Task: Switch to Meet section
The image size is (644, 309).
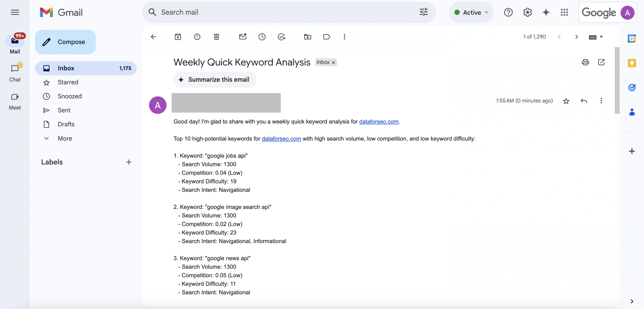Action: [15, 101]
